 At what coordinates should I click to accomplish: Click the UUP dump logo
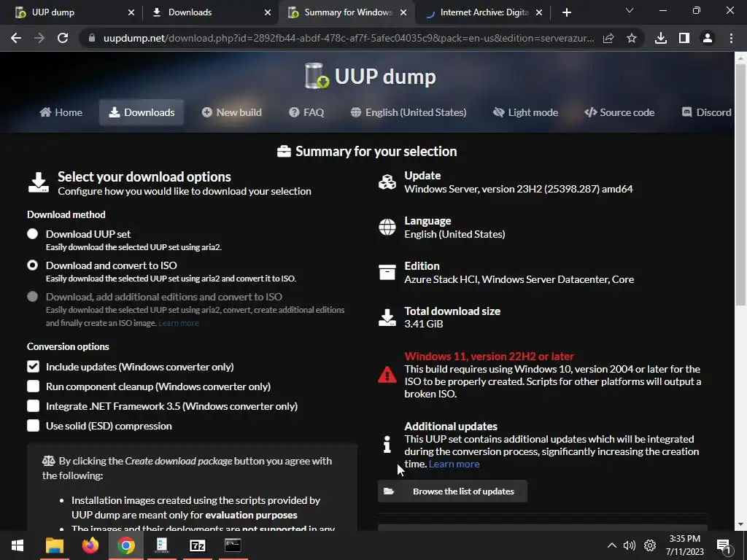click(x=371, y=76)
